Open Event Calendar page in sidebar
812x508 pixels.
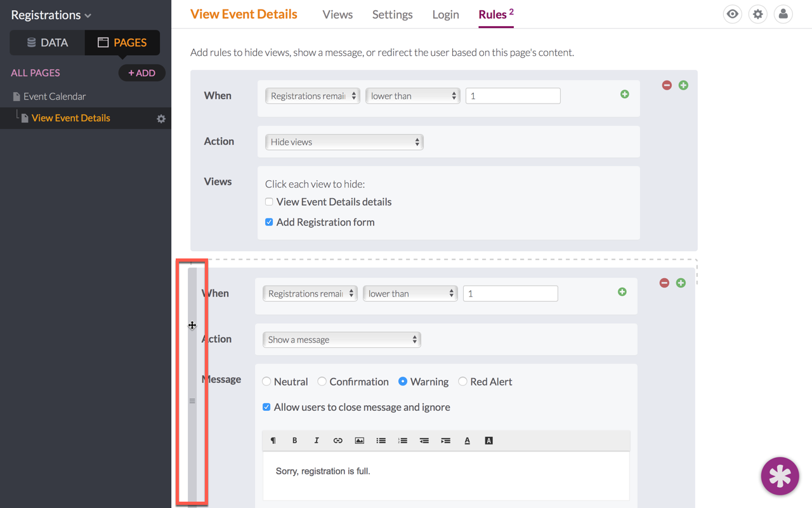click(55, 97)
